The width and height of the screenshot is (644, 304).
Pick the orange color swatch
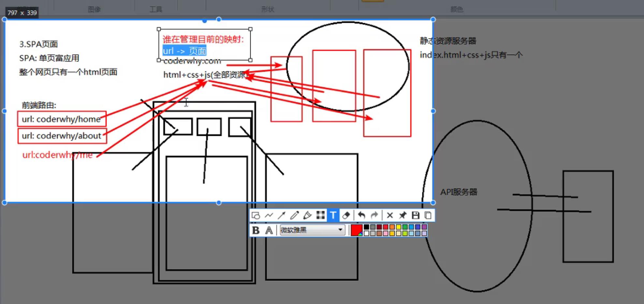(x=392, y=227)
